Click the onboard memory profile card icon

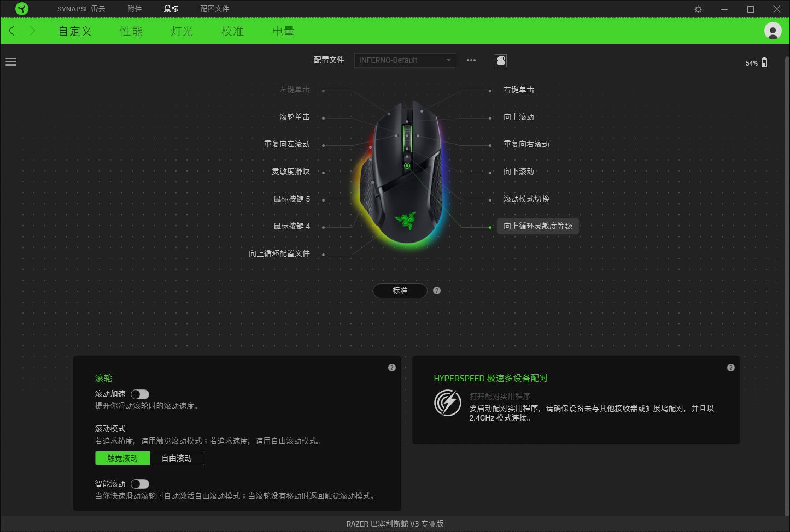501,60
